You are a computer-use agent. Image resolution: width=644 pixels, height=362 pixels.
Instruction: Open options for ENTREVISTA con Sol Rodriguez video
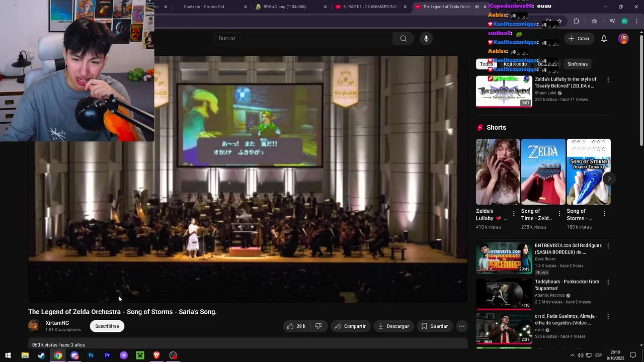coord(608,246)
